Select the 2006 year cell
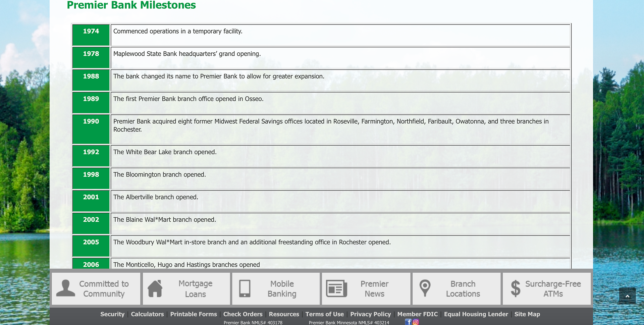The image size is (644, 325). pyautogui.click(x=91, y=263)
